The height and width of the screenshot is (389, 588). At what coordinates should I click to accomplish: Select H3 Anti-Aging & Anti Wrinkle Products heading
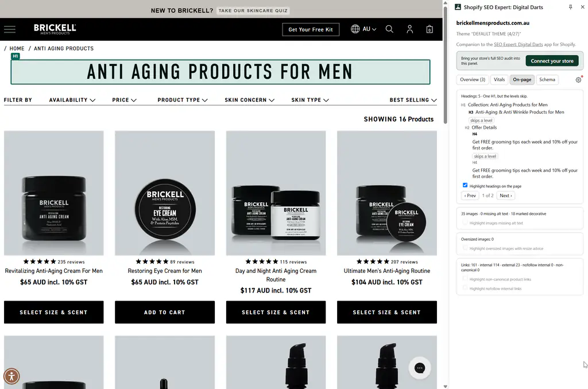click(516, 112)
